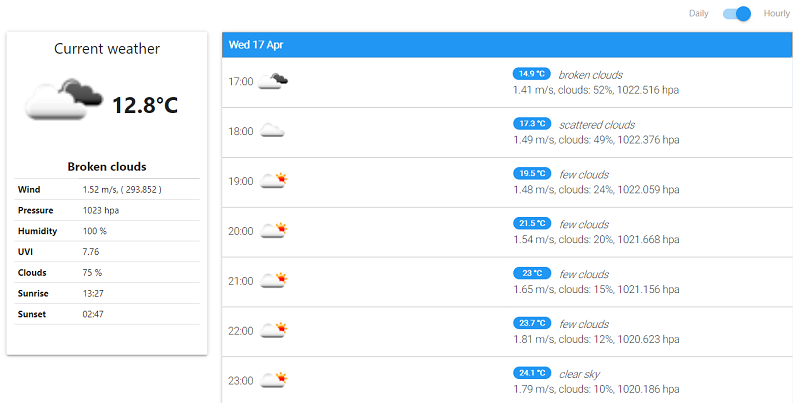Click the weather icon at 23:00
This screenshot has height=403, width=793.
tap(273, 380)
